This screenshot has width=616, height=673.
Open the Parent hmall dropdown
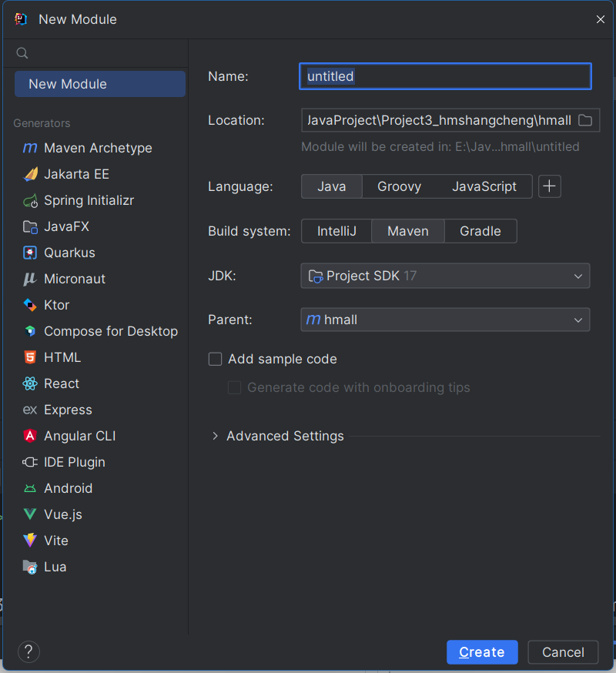(x=445, y=320)
